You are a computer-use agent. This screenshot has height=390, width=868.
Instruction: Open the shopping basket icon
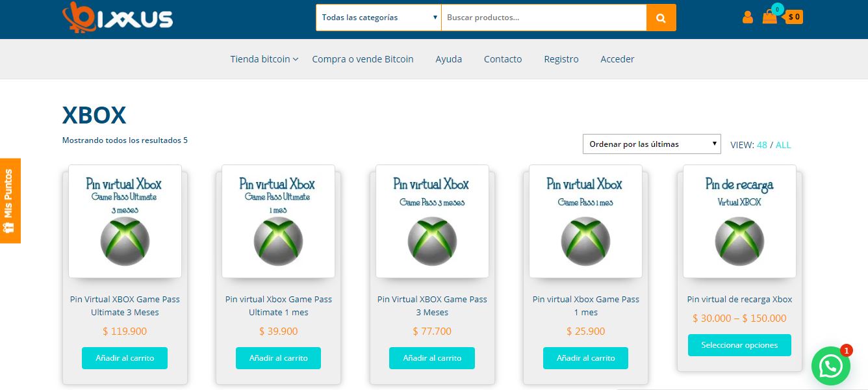770,17
